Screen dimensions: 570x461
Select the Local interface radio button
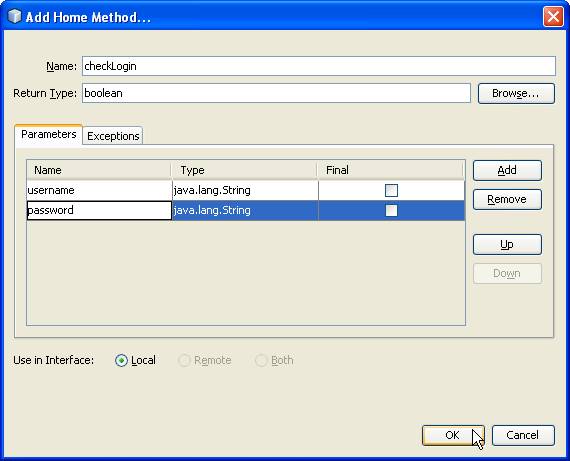[x=121, y=360]
